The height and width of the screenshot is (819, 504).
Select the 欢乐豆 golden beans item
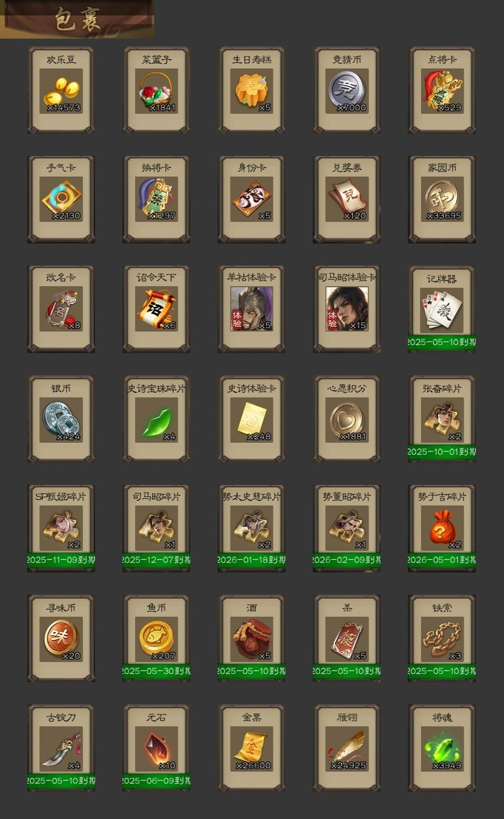pos(61,90)
